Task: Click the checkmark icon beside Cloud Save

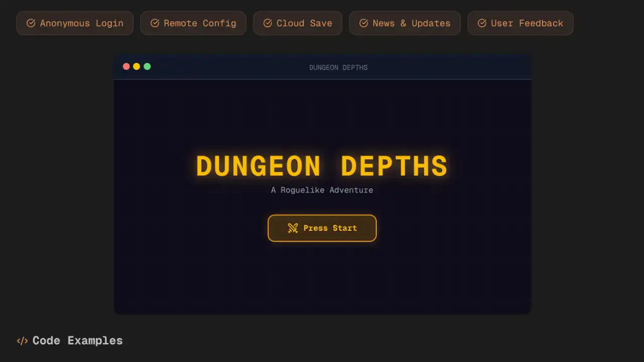Action: click(x=267, y=23)
